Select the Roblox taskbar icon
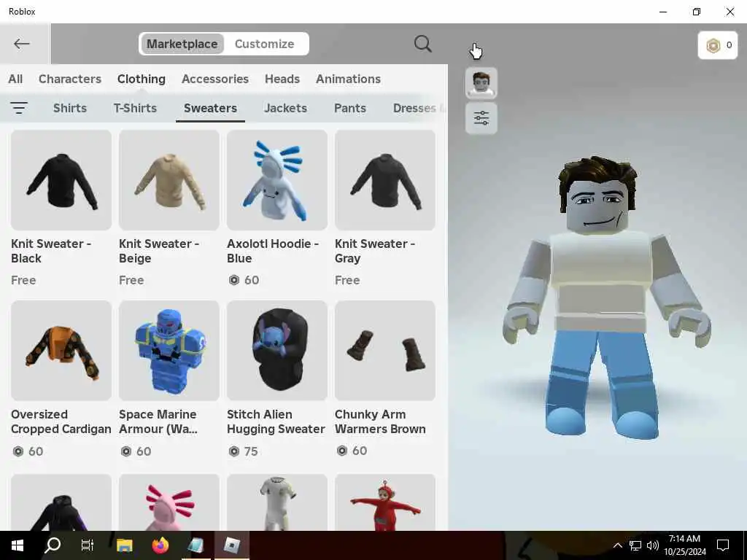The width and height of the screenshot is (747, 560). pos(231,545)
